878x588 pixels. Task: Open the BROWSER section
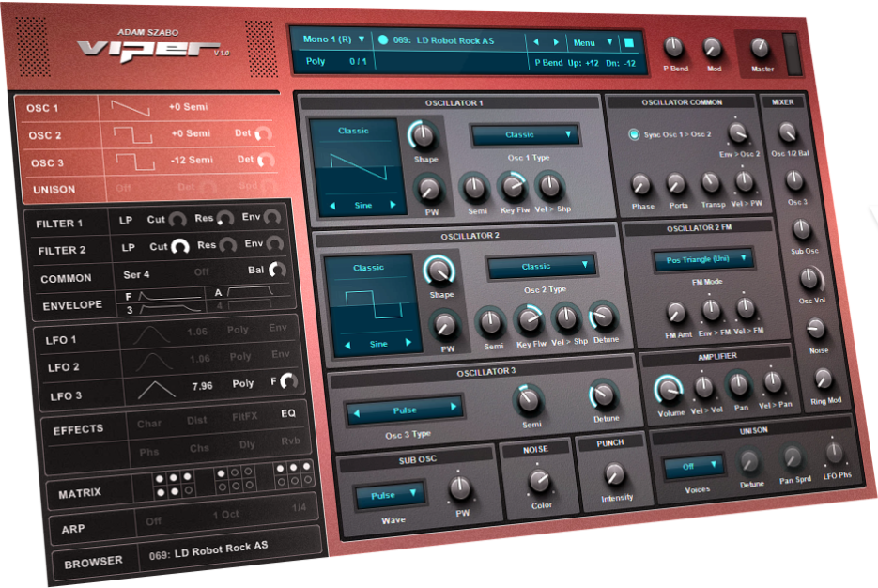click(93, 562)
